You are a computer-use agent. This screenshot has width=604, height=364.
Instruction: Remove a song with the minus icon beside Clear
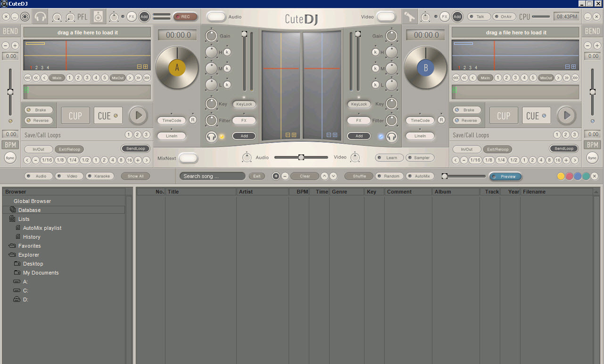pyautogui.click(x=285, y=176)
